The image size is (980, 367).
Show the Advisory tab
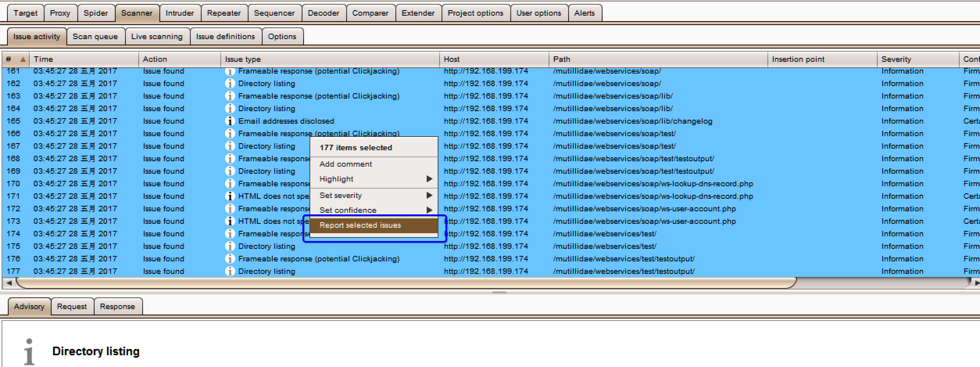pos(29,306)
